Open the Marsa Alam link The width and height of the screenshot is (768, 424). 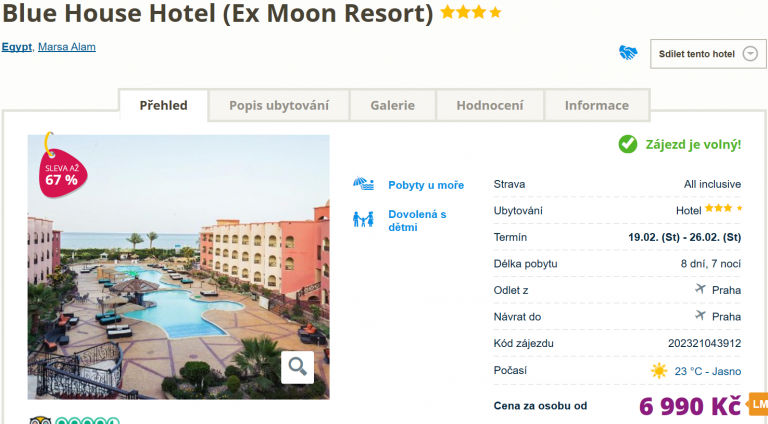67,47
